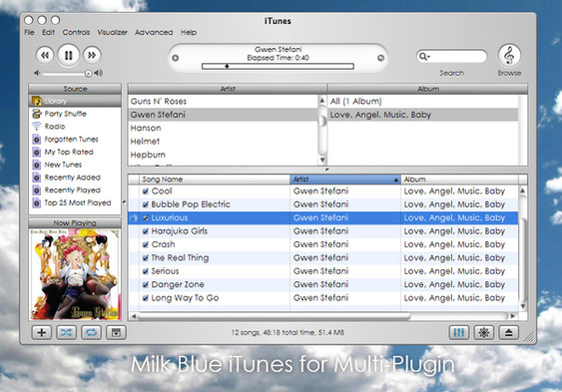The height and width of the screenshot is (392, 562).
Task: Click the eject disc button
Action: (x=509, y=332)
